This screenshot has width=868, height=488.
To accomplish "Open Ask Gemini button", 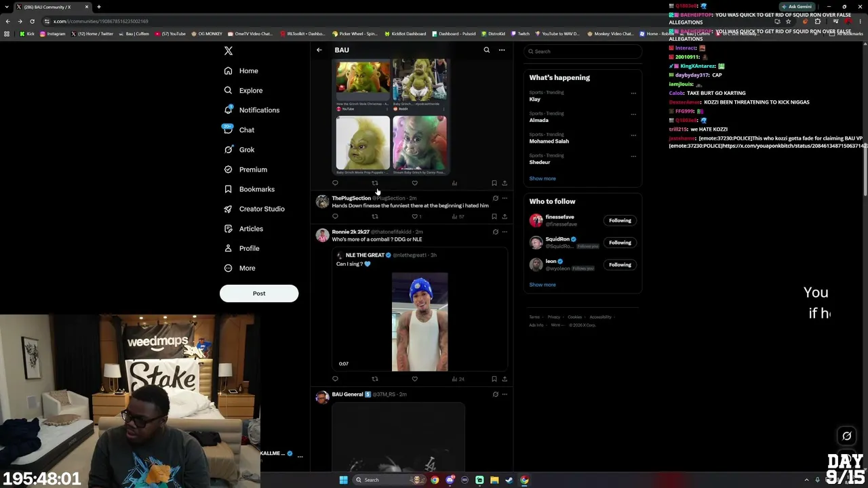I will 796,7.
